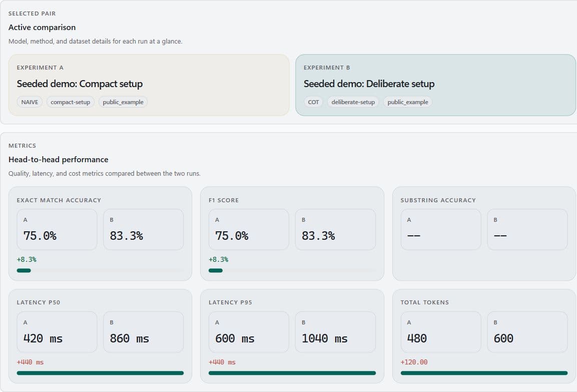Image resolution: width=577 pixels, height=392 pixels.
Task: Click the +120.00 tokens delta
Action: coord(414,362)
